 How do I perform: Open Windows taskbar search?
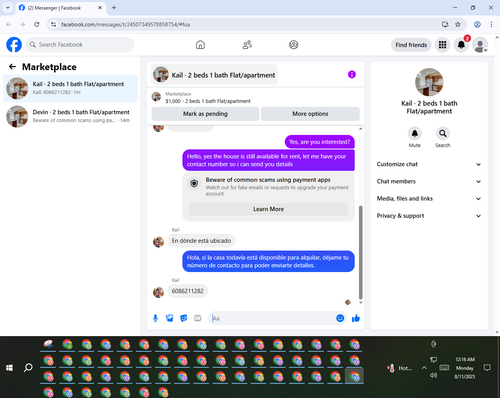(x=28, y=367)
